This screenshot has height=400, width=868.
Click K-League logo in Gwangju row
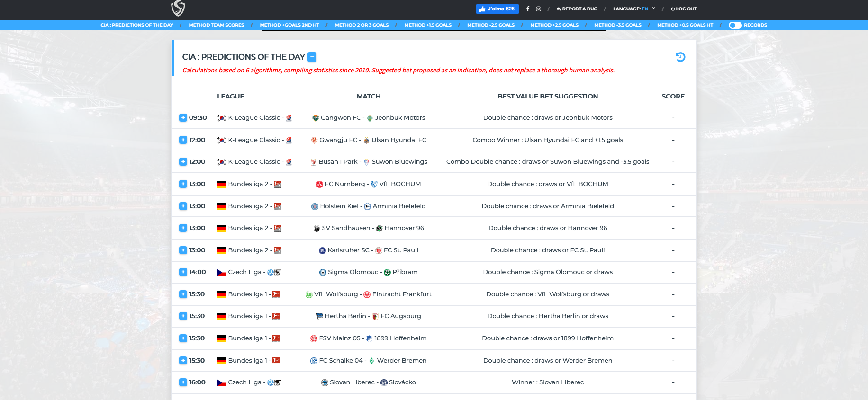[289, 140]
